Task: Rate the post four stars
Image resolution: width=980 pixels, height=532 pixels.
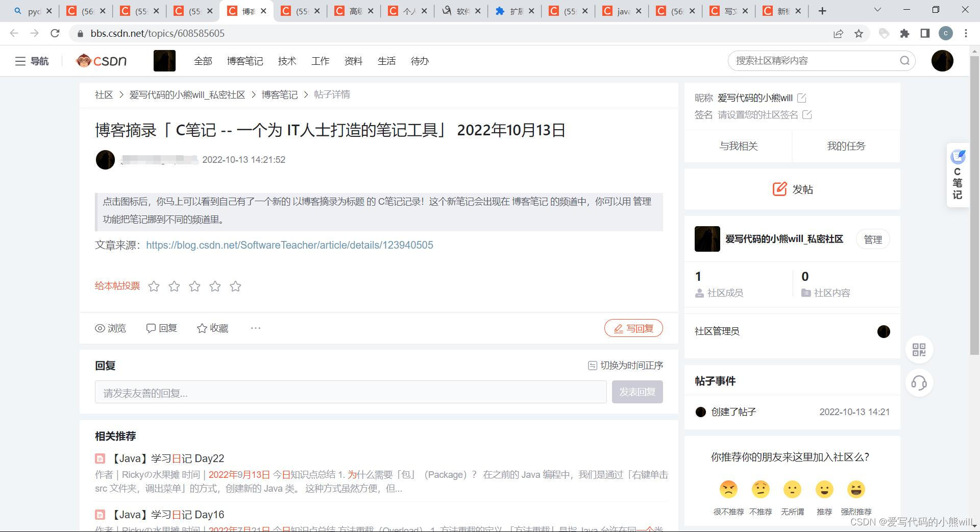Action: 215,286
